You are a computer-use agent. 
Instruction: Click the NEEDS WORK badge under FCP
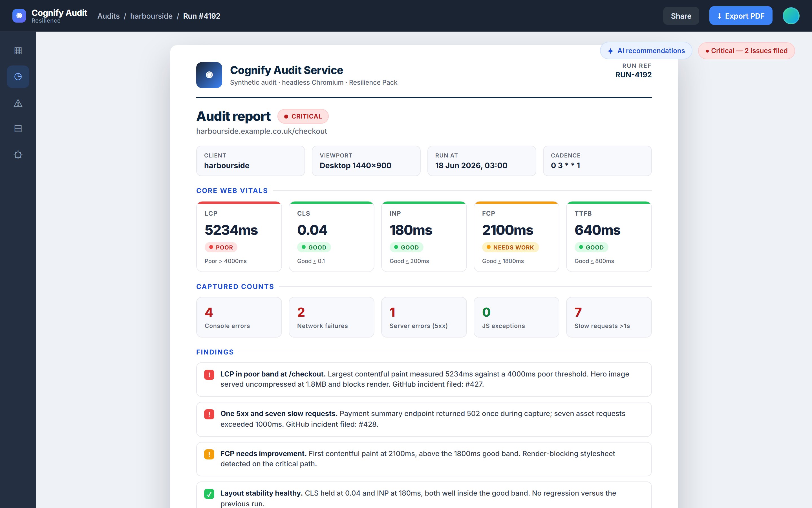click(510, 247)
